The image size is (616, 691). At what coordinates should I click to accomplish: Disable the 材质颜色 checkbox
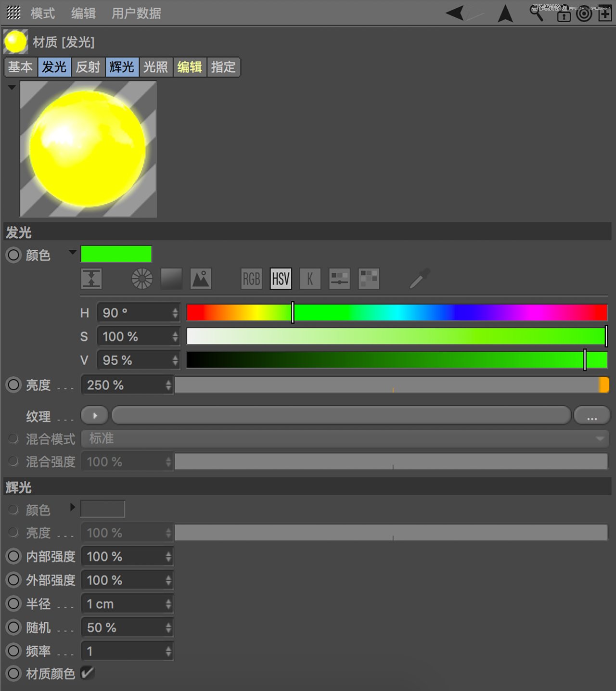87,673
